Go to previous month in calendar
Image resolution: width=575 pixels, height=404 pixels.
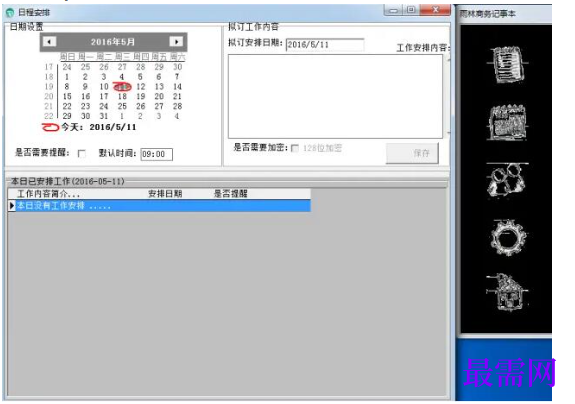pos(50,41)
